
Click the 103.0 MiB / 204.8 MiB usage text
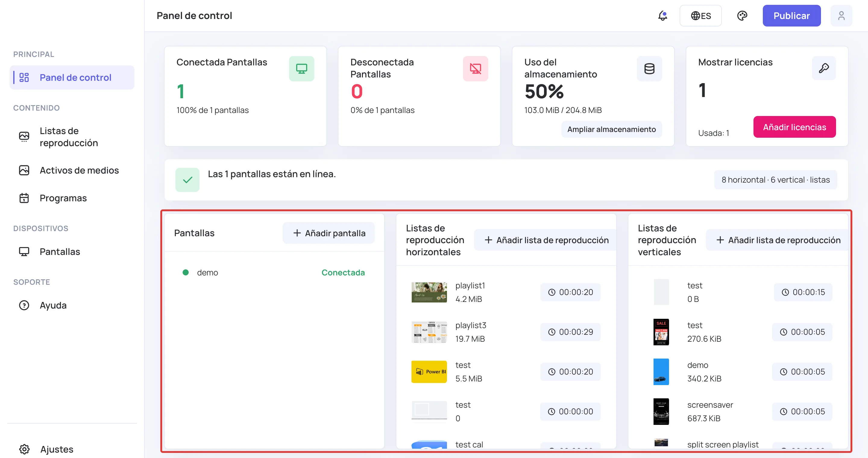563,110
